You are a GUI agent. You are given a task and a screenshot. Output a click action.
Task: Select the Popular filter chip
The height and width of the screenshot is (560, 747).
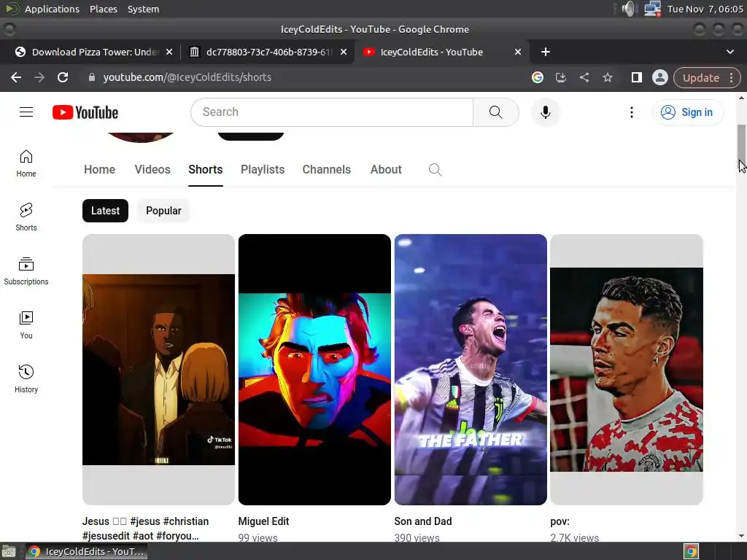coord(163,211)
